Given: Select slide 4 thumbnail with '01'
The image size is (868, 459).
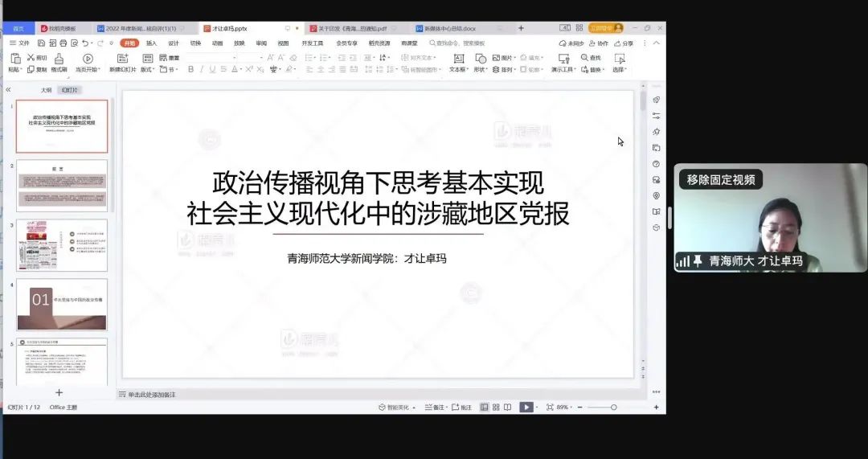Looking at the screenshot, I should coord(62,305).
